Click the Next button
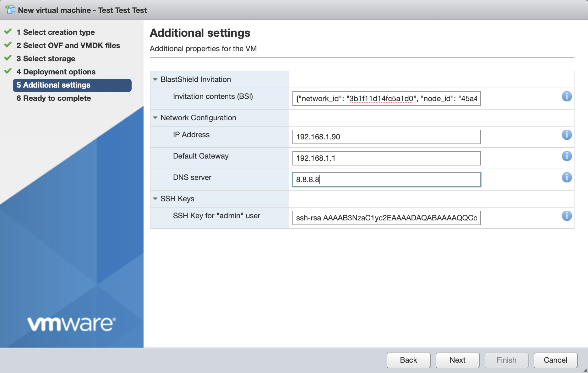Screen dimensions: 588x373 click(457, 360)
